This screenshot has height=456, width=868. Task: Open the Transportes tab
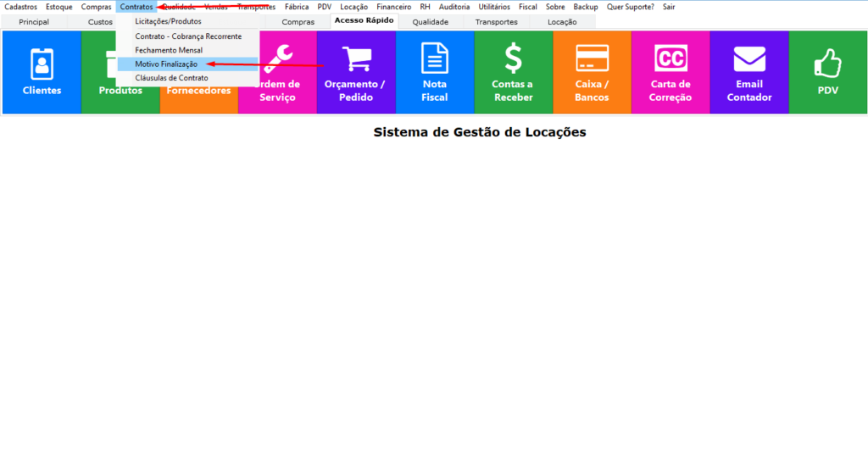point(496,22)
